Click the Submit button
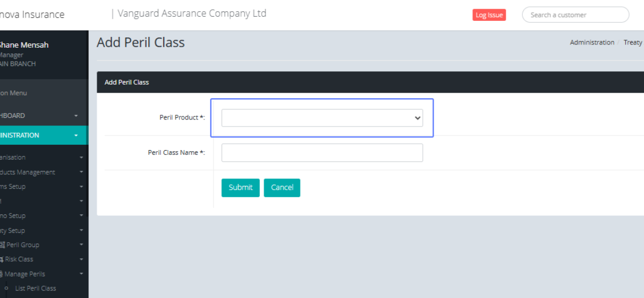 (240, 188)
